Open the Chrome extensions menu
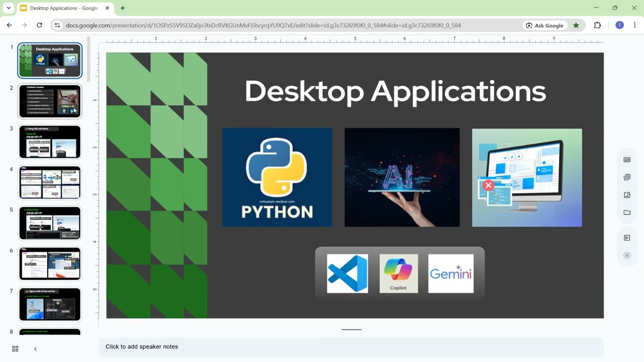 (597, 25)
